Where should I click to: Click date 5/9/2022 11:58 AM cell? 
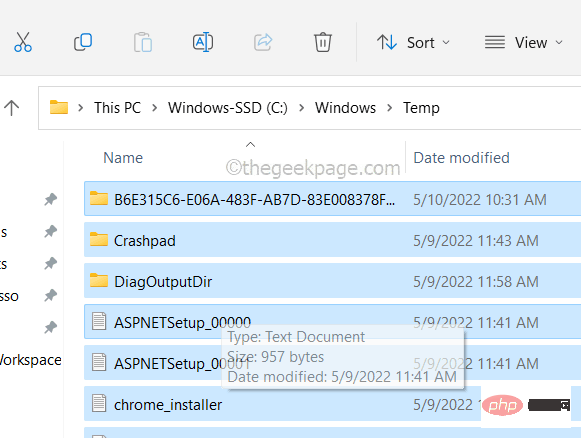tap(476, 282)
